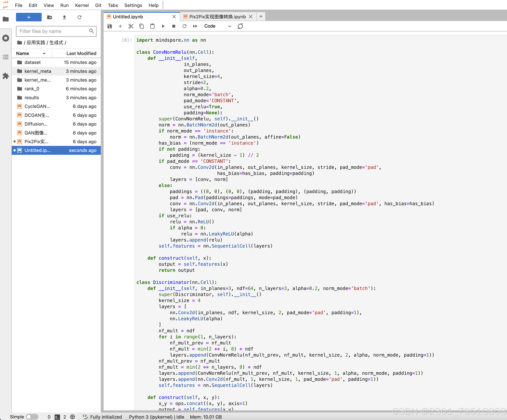Open the Kernel menu
The height and width of the screenshot is (420, 507).
pos(82,5)
